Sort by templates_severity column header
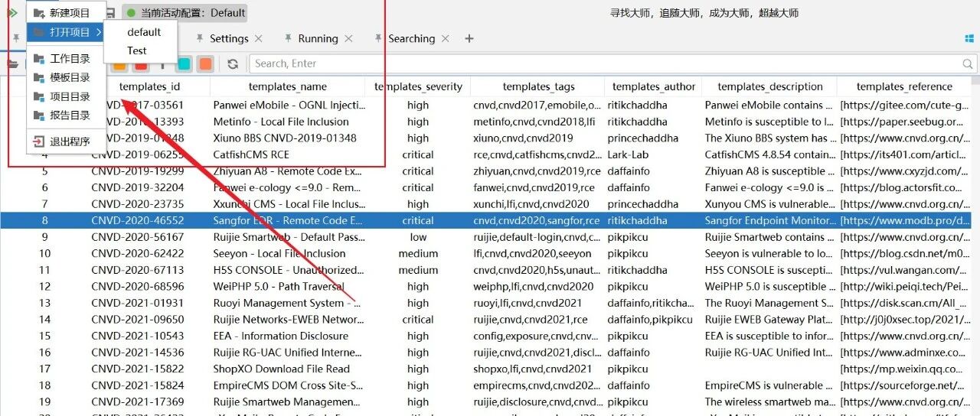 (x=418, y=86)
